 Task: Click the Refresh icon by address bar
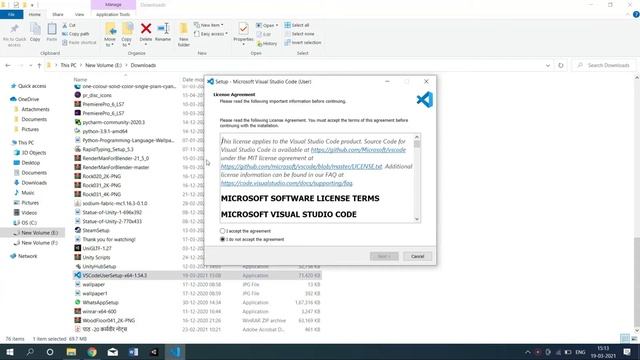561,65
